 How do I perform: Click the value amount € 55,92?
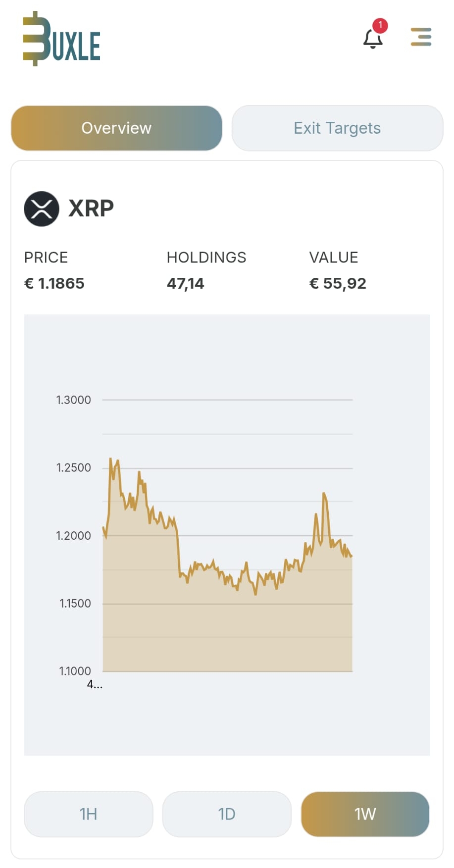(x=338, y=283)
